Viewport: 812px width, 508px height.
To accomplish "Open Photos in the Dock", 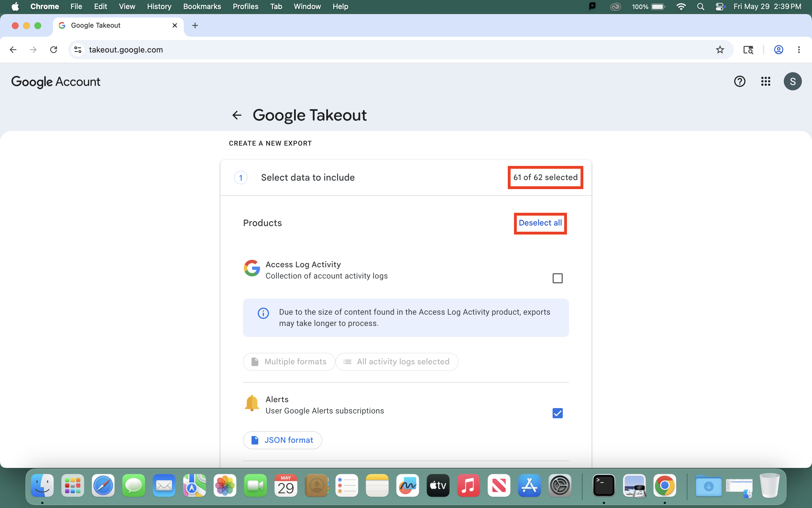I will pyautogui.click(x=225, y=485).
